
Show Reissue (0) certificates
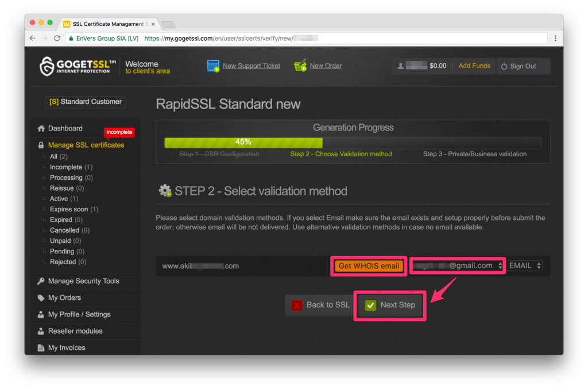(x=67, y=188)
